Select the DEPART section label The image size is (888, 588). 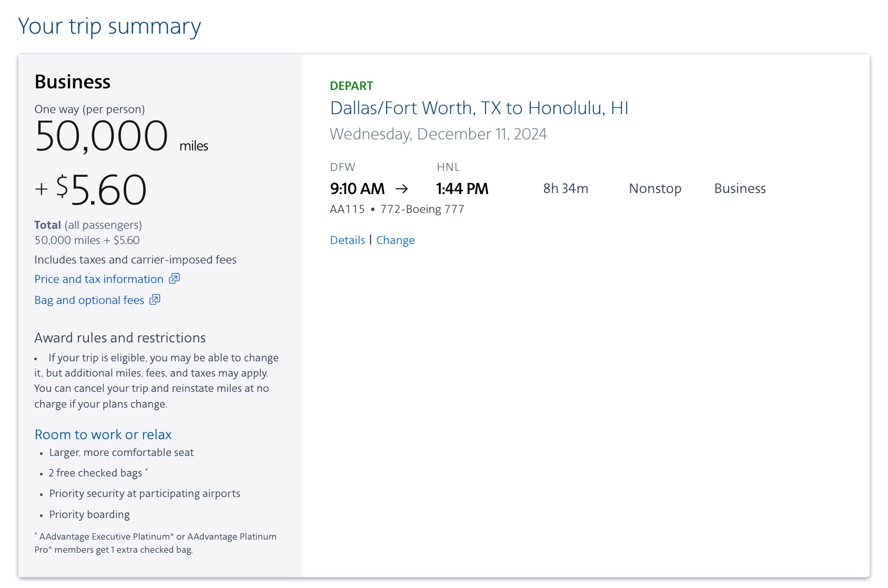(x=351, y=85)
